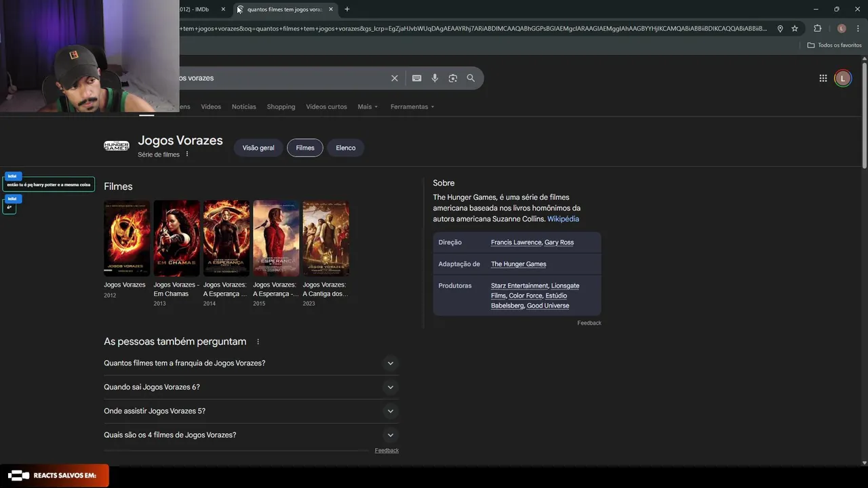The width and height of the screenshot is (868, 488).
Task: Click the location pin icon in address bar
Action: [780, 28]
